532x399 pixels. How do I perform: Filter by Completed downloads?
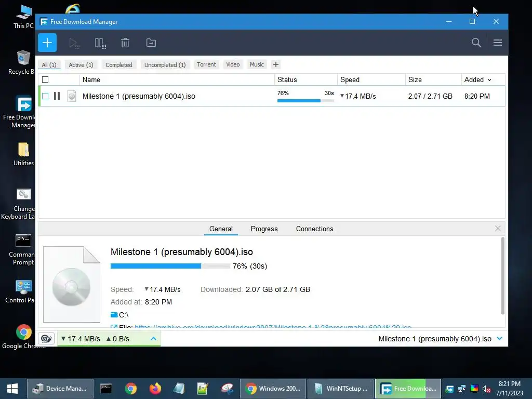point(119,64)
